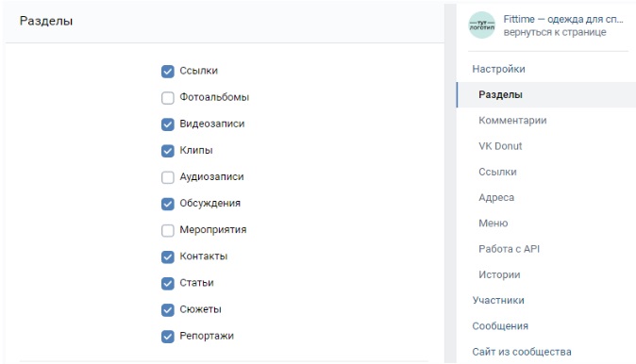Click the Fittime community logo avatar
Screen dimensions: 636x364
tap(482, 25)
